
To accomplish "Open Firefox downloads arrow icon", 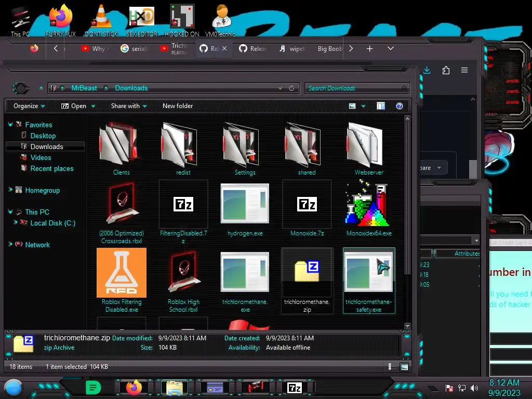I will coord(427,70).
